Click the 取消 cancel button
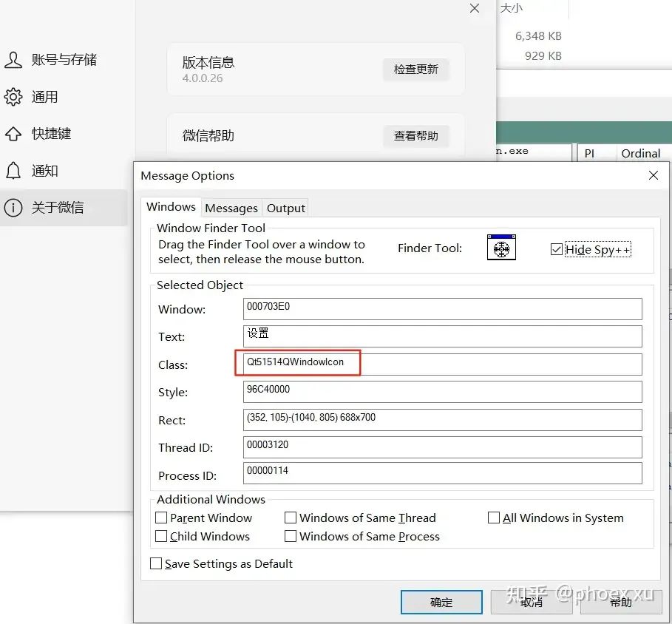The image size is (672, 624). coord(532,602)
